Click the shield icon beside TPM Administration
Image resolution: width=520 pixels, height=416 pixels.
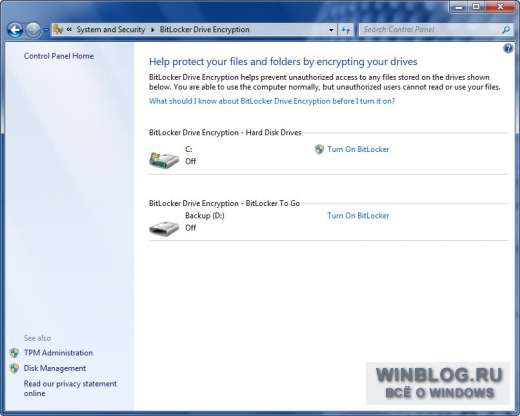[14, 353]
